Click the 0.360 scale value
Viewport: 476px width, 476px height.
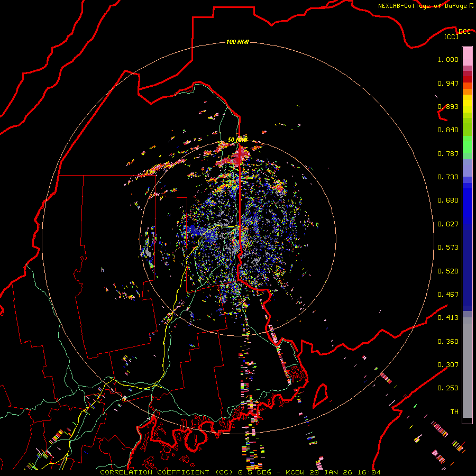[448, 342]
